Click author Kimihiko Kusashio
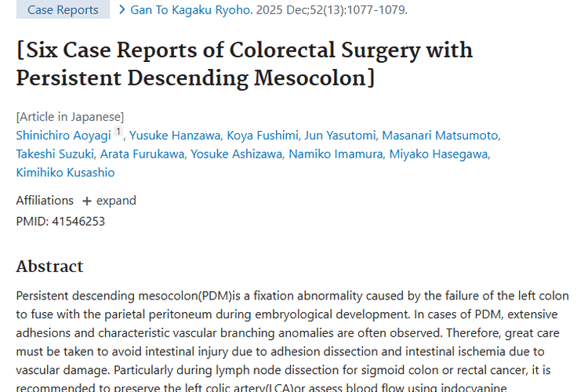The height and width of the screenshot is (392, 588). pos(65,172)
